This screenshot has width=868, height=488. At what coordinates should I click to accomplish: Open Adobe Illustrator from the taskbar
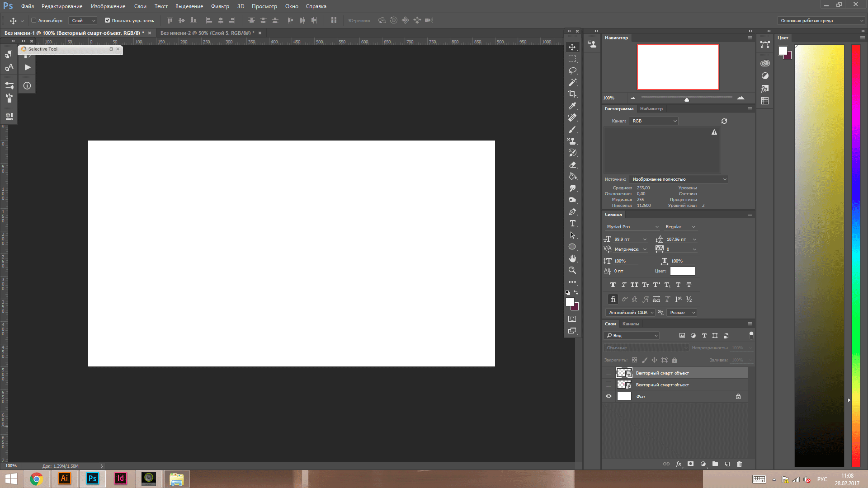pyautogui.click(x=65, y=479)
